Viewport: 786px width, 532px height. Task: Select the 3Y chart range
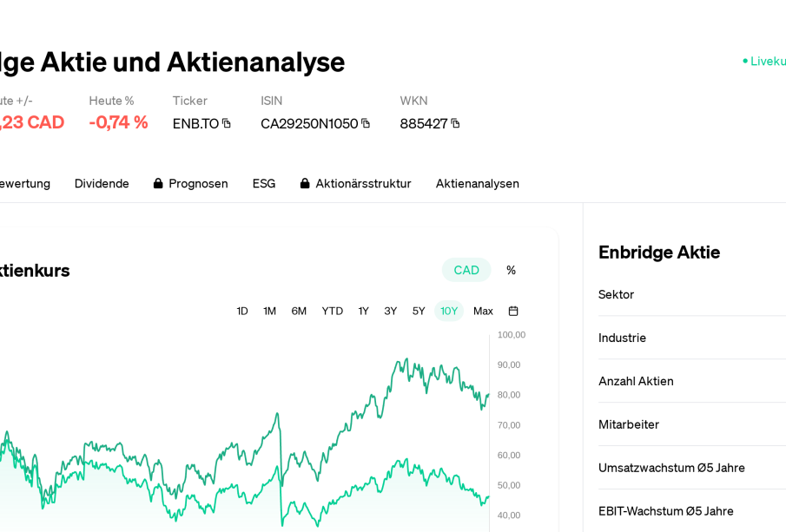(391, 311)
